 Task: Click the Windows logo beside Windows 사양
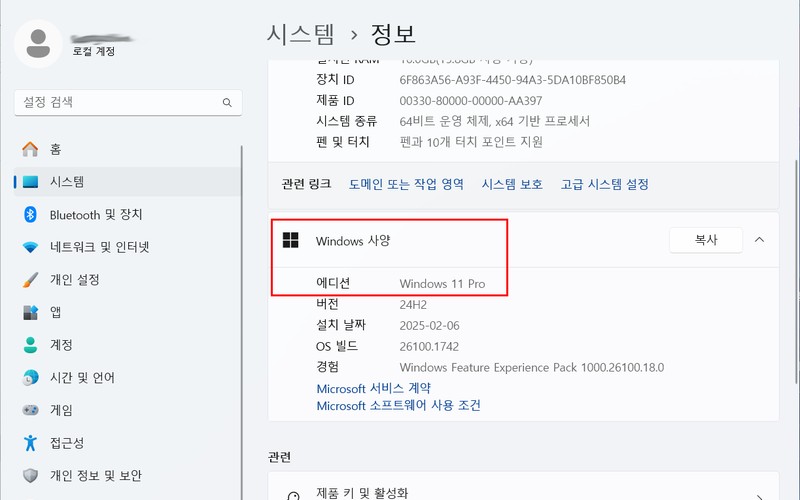(290, 240)
